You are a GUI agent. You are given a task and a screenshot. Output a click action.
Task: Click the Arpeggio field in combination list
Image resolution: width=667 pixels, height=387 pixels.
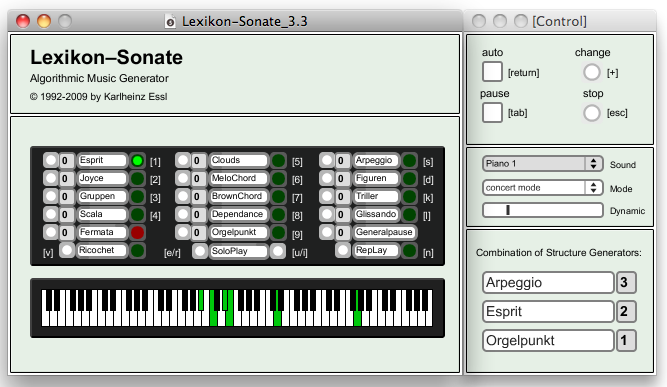(x=548, y=282)
